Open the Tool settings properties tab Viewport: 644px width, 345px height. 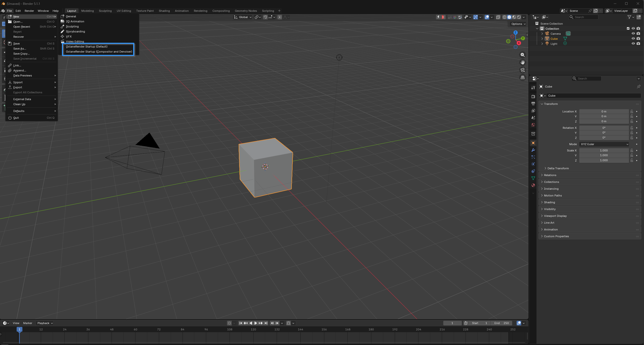click(533, 88)
